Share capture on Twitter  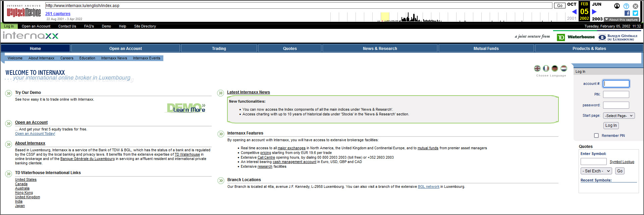pos(635,13)
